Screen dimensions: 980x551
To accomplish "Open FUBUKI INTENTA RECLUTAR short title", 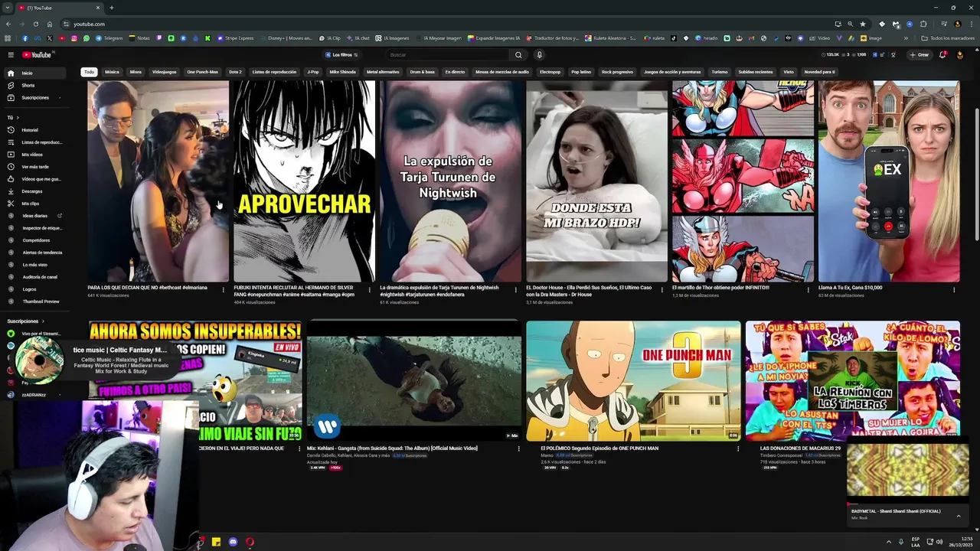I will [x=294, y=291].
